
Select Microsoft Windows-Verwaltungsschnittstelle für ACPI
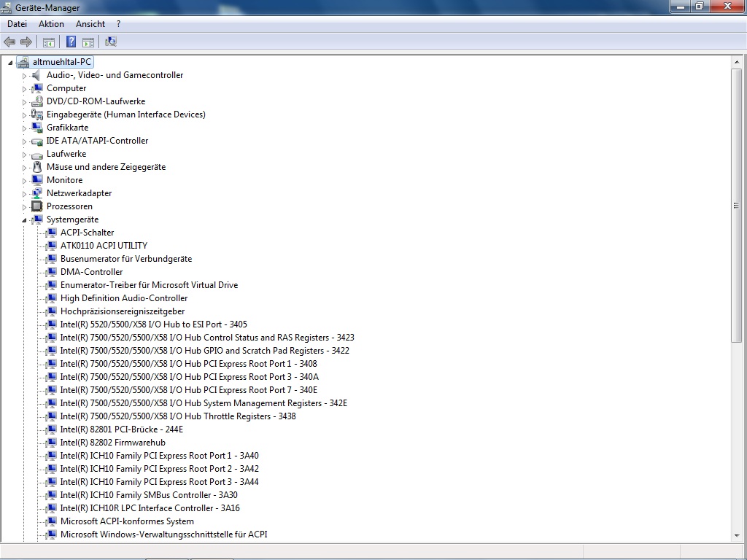coord(163,534)
